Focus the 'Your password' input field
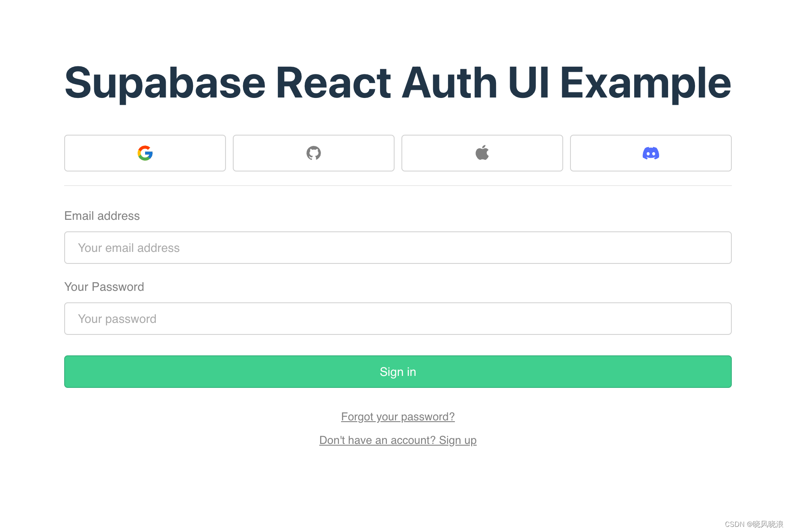Screen dimensions: 790x532 398,319
